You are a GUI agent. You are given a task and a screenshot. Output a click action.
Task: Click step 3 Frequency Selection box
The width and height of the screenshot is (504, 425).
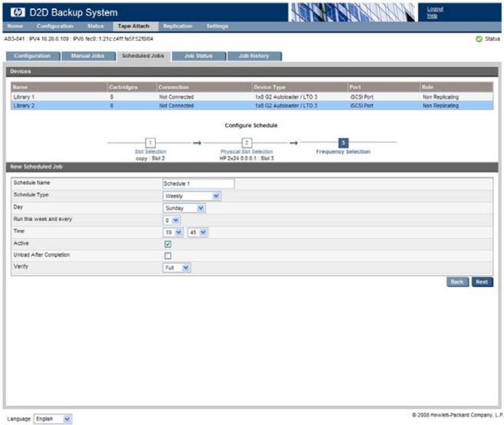click(x=344, y=142)
